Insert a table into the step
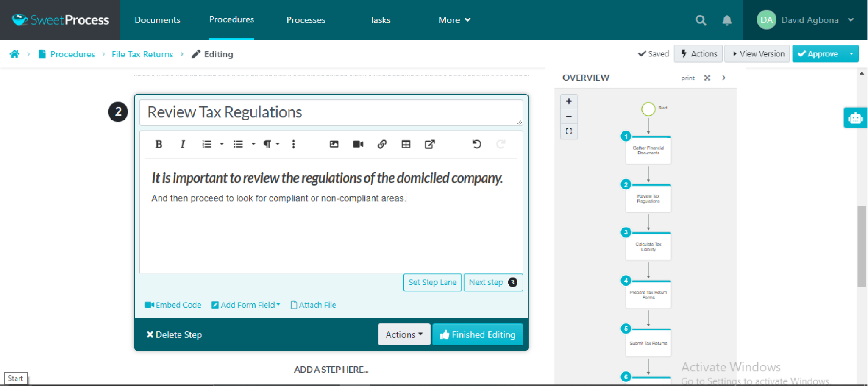The image size is (868, 387). click(x=406, y=145)
